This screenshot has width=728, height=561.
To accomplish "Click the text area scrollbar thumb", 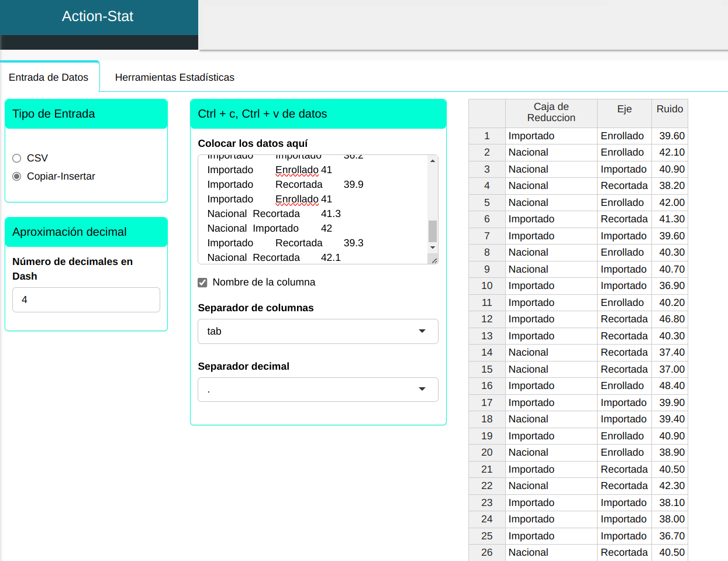I will pos(433,231).
